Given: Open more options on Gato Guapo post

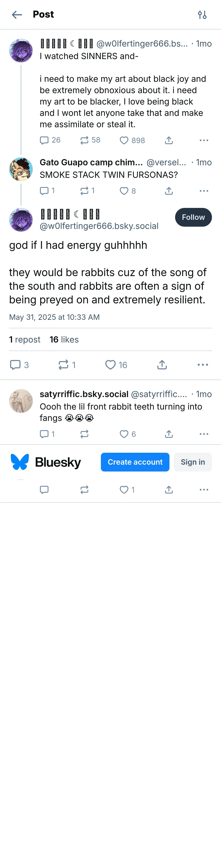Looking at the screenshot, I should [x=204, y=191].
